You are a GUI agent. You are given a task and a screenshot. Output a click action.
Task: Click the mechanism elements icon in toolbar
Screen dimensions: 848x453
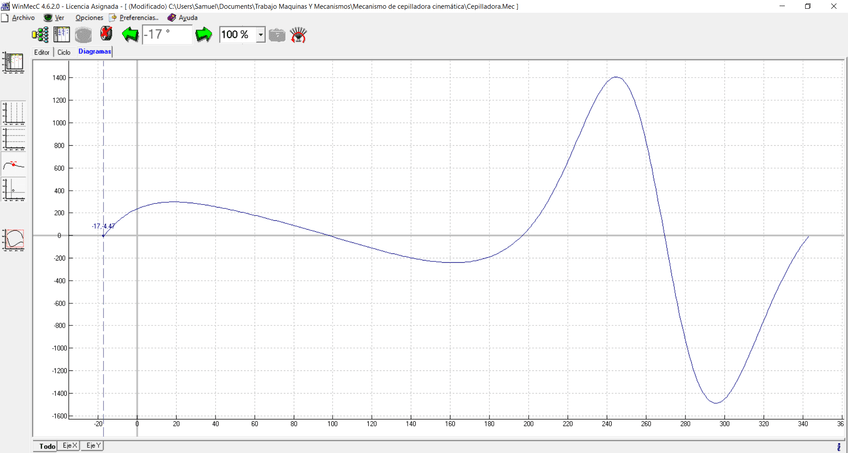(x=40, y=34)
